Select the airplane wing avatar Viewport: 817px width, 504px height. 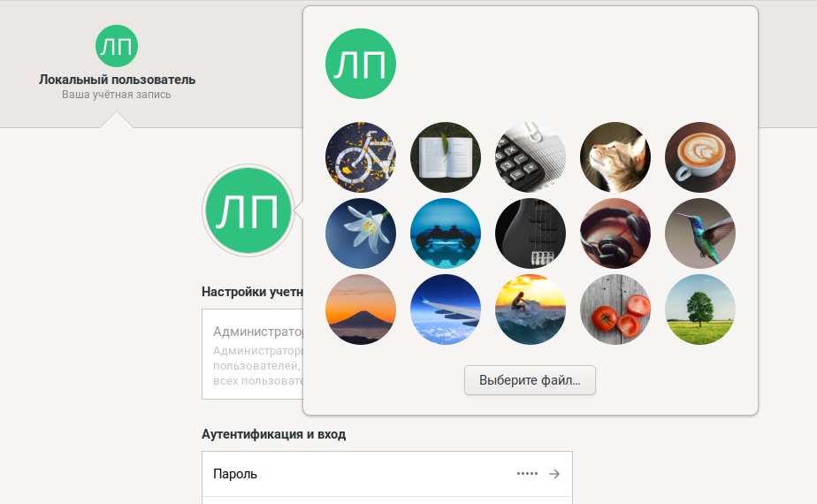446,309
